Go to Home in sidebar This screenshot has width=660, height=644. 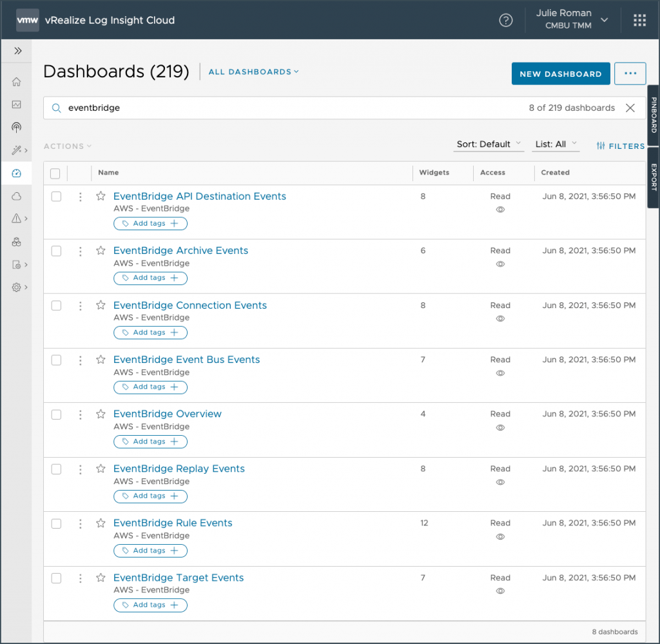coord(16,82)
